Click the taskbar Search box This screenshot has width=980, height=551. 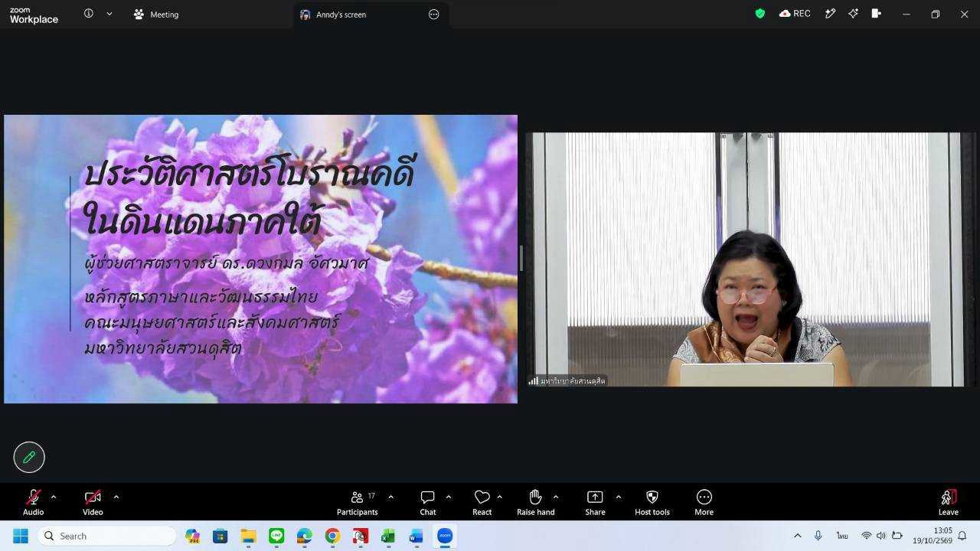(x=107, y=536)
